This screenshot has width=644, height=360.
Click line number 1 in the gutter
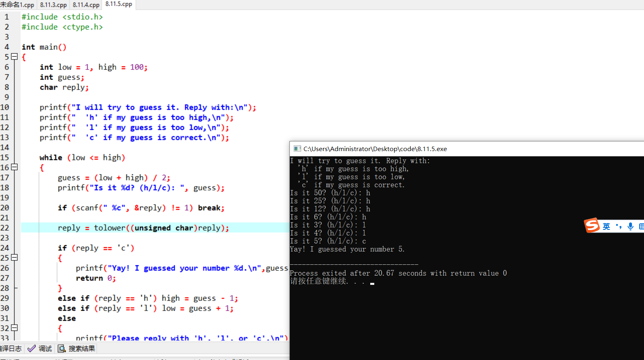click(x=6, y=17)
